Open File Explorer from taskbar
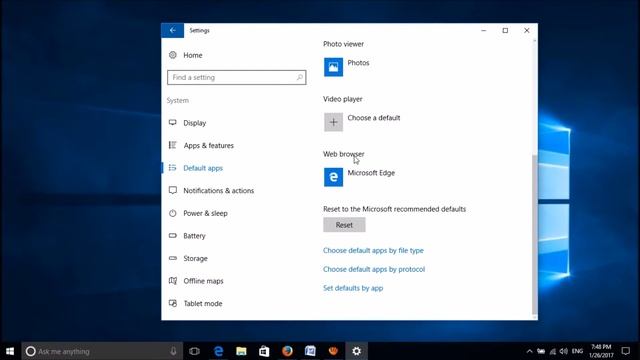This screenshot has height=360, width=640. tap(241, 351)
